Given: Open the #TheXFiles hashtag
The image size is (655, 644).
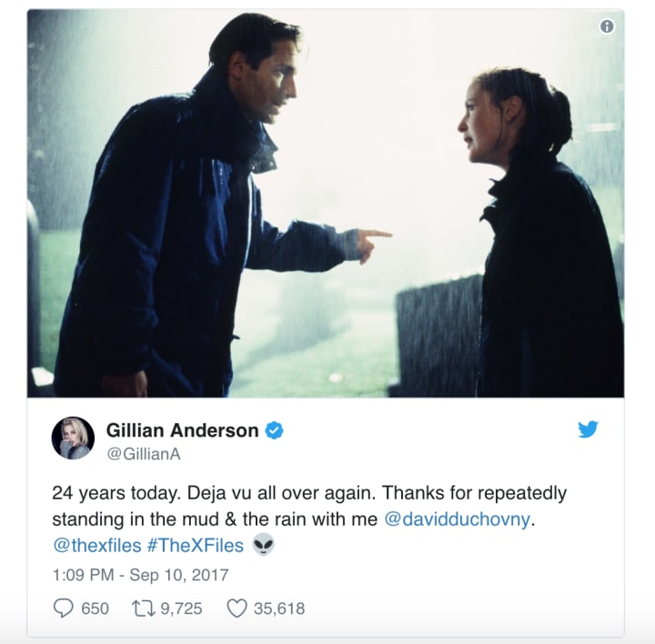Looking at the screenshot, I should pos(195,546).
